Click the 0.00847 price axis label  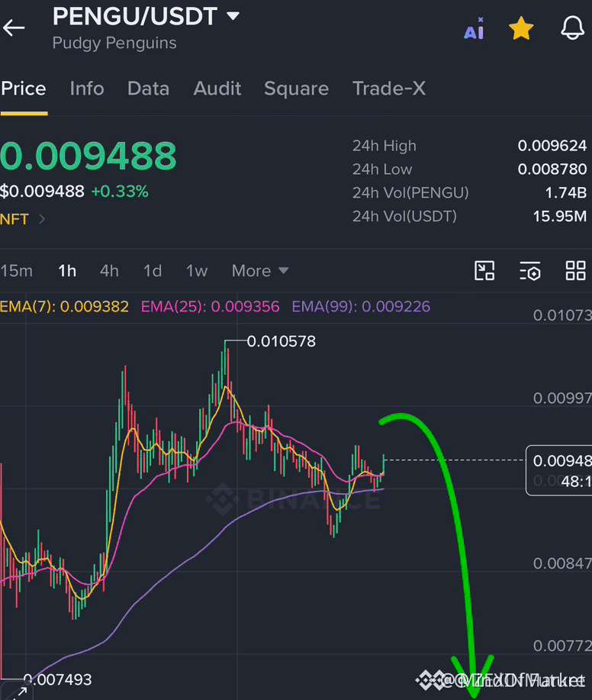click(x=562, y=563)
